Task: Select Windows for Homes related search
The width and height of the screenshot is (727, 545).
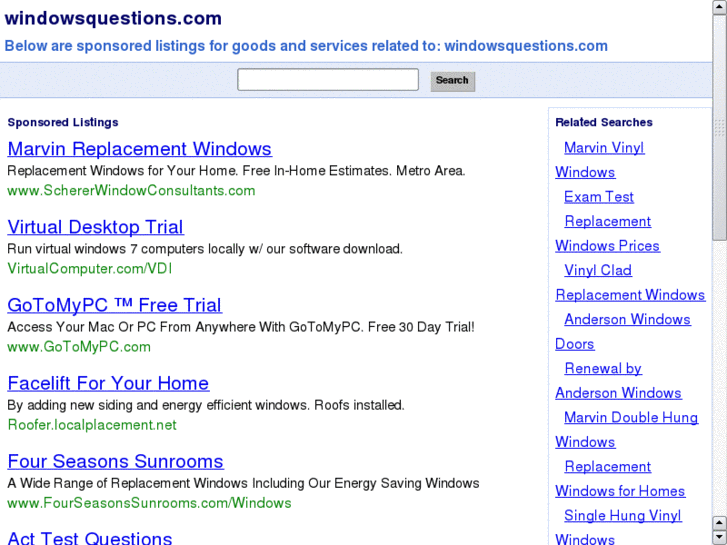Action: click(620, 491)
